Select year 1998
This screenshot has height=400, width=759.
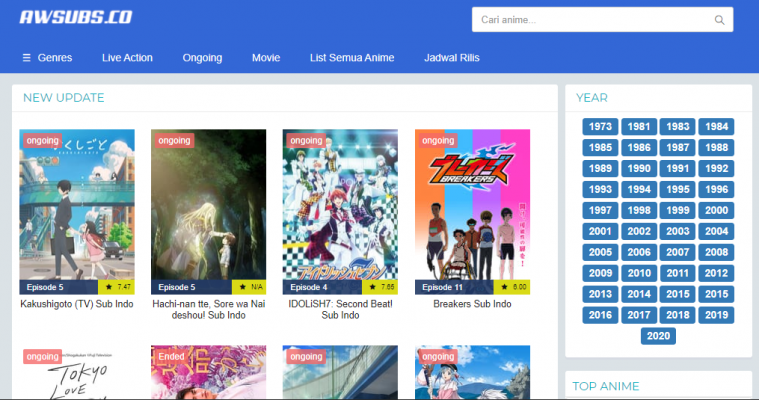[639, 210]
